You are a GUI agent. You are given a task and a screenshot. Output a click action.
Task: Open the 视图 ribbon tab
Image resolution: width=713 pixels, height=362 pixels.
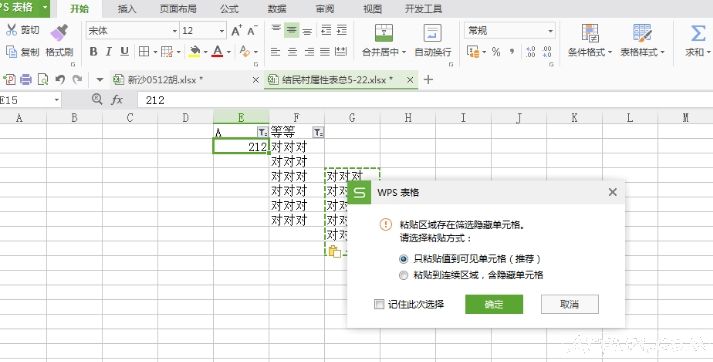click(x=372, y=9)
